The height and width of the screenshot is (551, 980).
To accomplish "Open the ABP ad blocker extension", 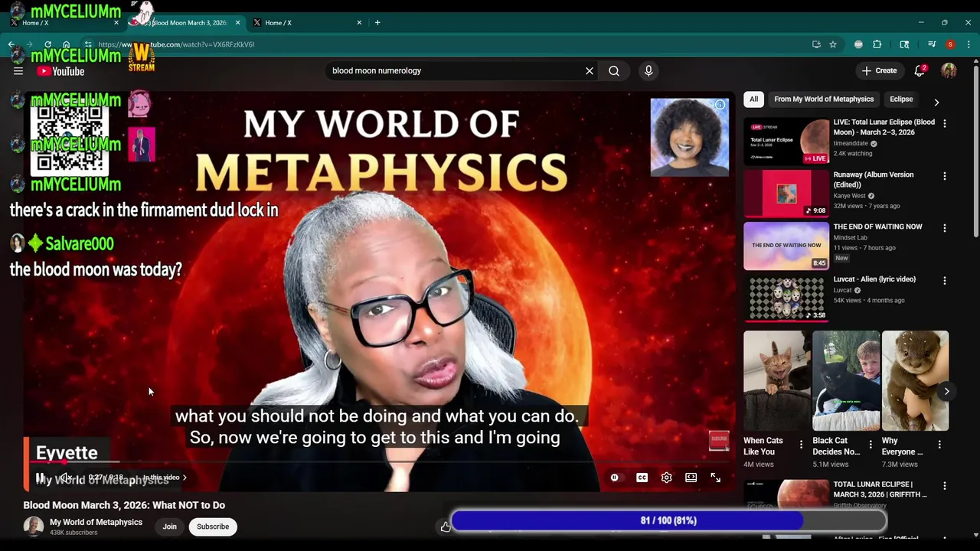I will click(858, 44).
